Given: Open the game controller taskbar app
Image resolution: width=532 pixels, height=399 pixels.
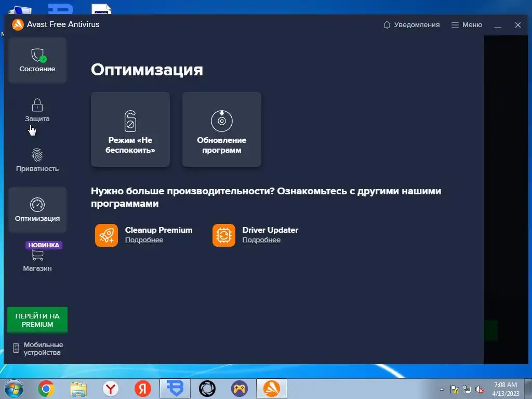Looking at the screenshot, I should pyautogui.click(x=240, y=389).
